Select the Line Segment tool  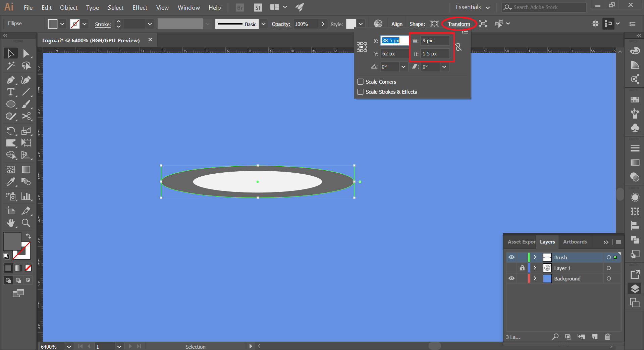26,92
